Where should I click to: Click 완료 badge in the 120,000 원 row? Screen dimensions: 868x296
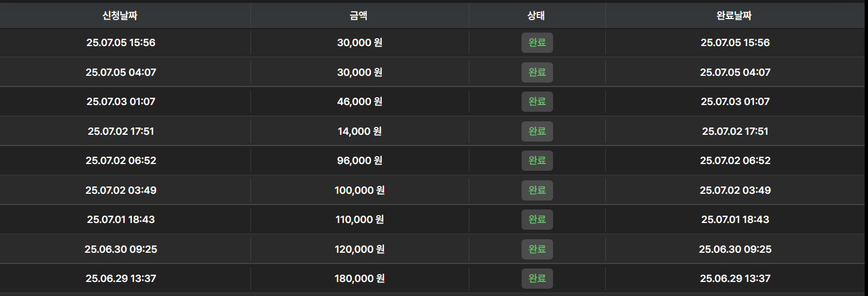click(x=537, y=249)
